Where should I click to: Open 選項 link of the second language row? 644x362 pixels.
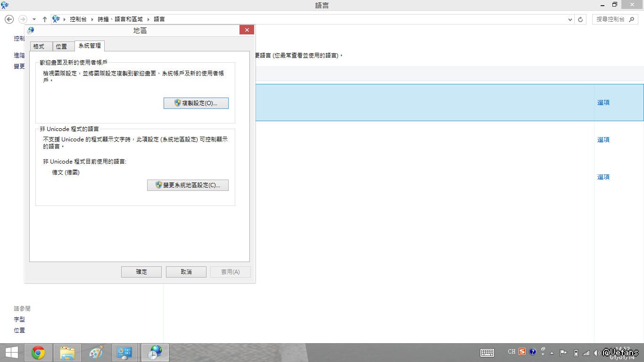click(603, 140)
